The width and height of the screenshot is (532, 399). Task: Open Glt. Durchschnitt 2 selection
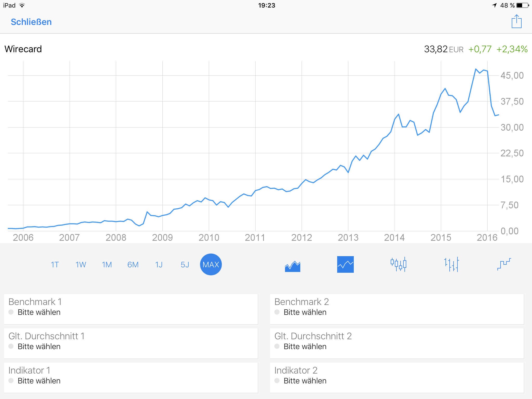pos(397,343)
